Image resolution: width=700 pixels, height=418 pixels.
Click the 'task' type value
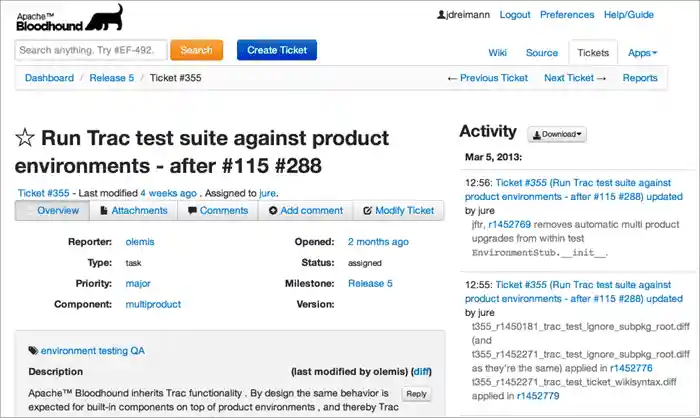[133, 263]
